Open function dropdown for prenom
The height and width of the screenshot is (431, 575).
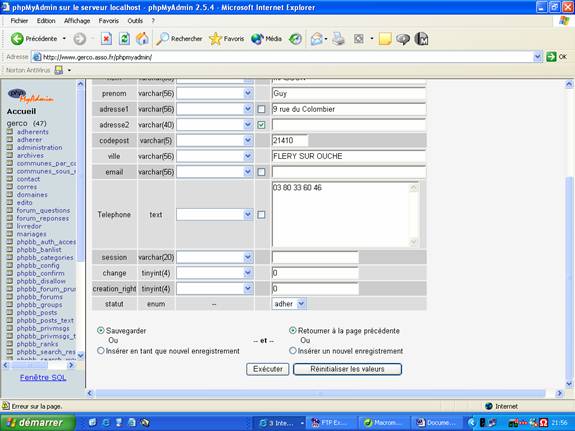215,94
